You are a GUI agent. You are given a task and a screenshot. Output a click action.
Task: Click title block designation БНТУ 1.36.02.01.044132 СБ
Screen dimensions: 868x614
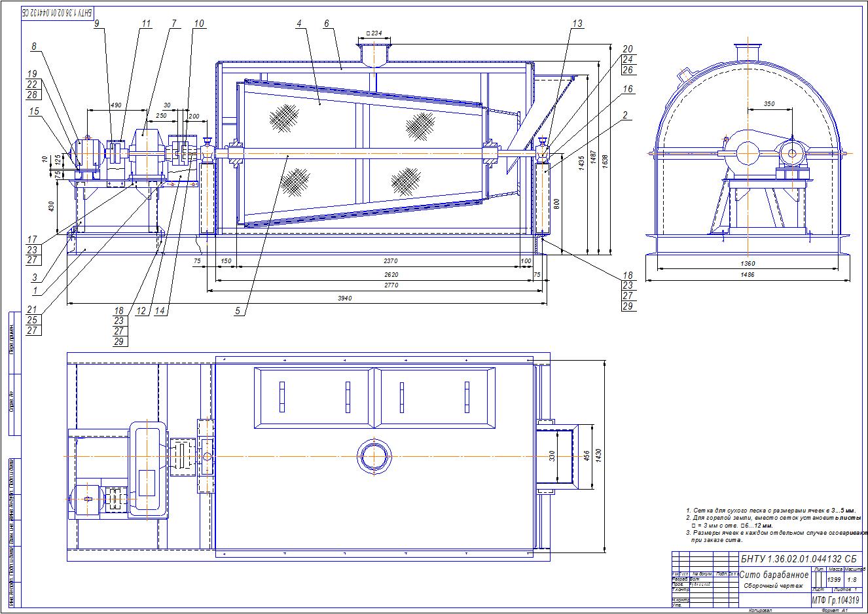(799, 559)
